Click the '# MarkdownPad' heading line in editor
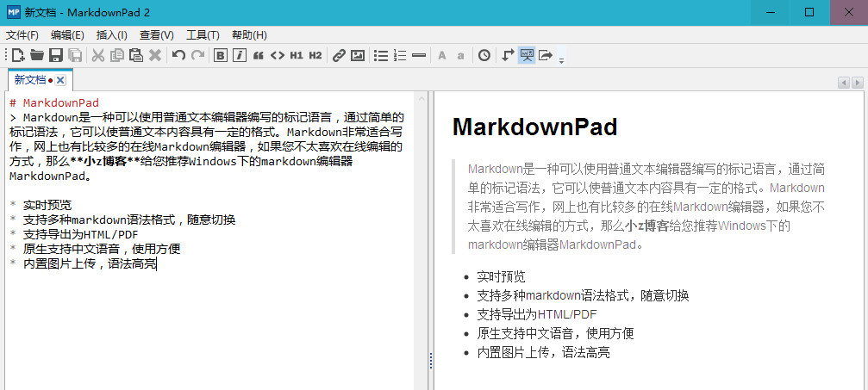Screen dimensions: 868x390 pos(54,103)
